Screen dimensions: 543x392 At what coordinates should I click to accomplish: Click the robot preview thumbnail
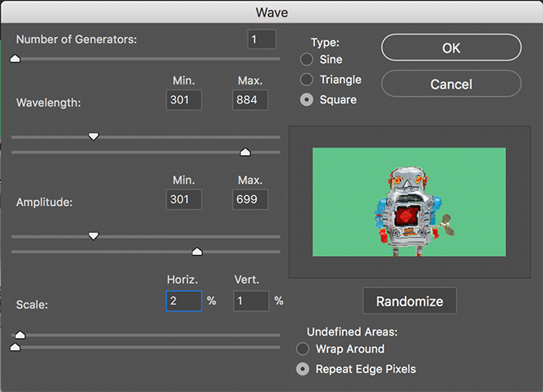click(408, 202)
